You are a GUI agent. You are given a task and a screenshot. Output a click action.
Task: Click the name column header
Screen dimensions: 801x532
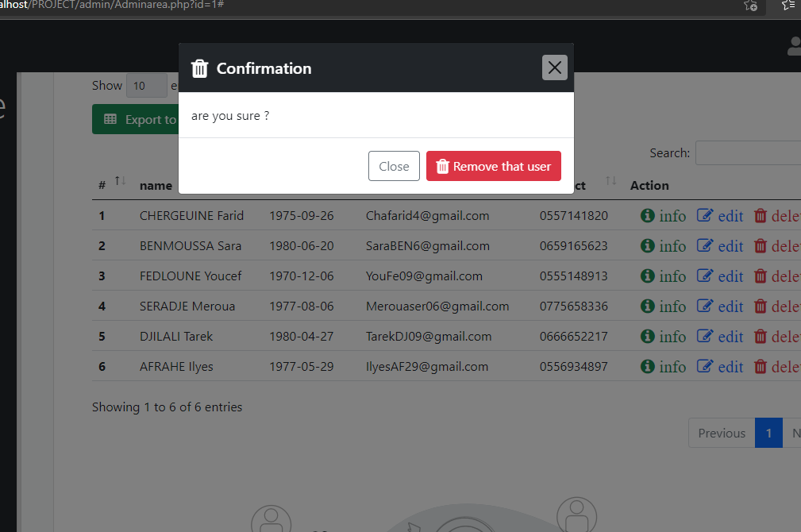tap(156, 186)
